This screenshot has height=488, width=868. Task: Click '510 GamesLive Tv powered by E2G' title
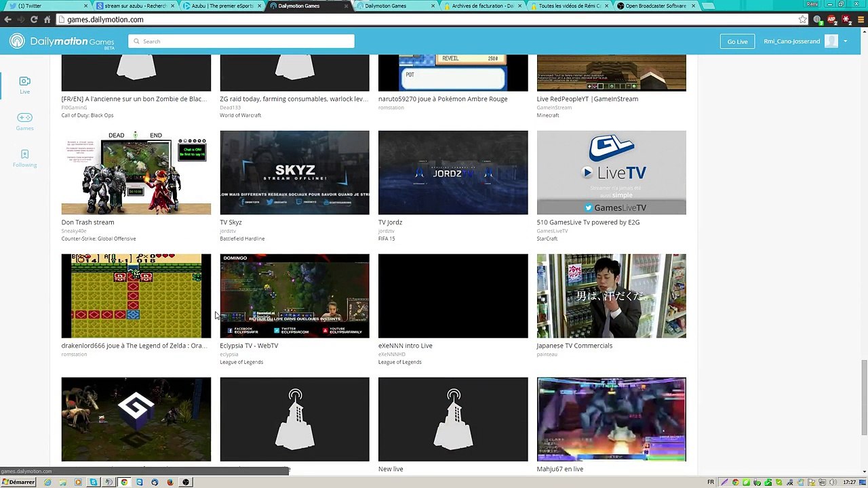coord(588,222)
